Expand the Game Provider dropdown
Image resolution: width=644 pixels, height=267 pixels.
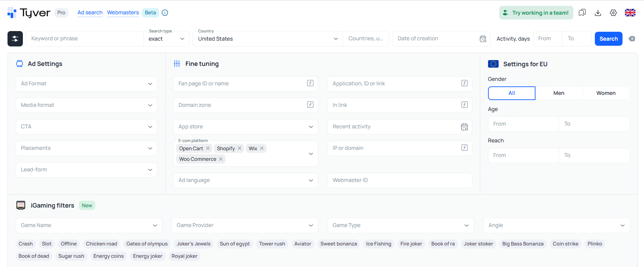[245, 225]
